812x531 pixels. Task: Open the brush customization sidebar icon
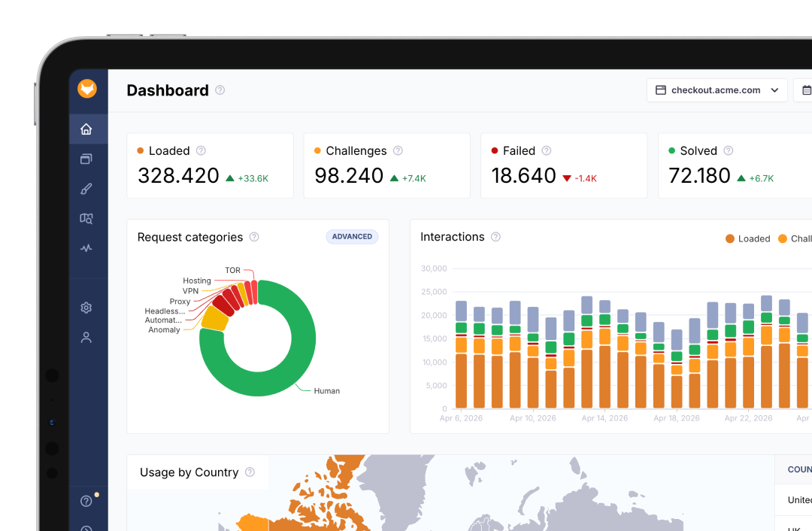[86, 189]
